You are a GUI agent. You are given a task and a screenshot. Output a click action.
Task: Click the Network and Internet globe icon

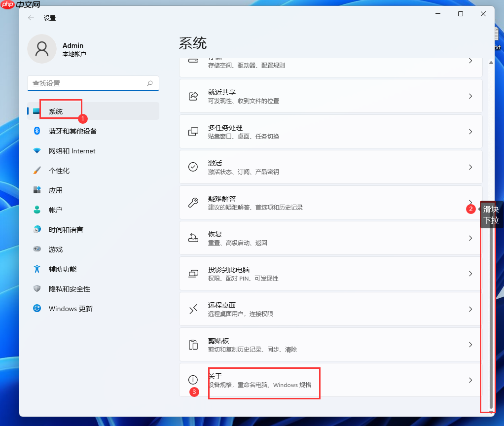tap(37, 150)
